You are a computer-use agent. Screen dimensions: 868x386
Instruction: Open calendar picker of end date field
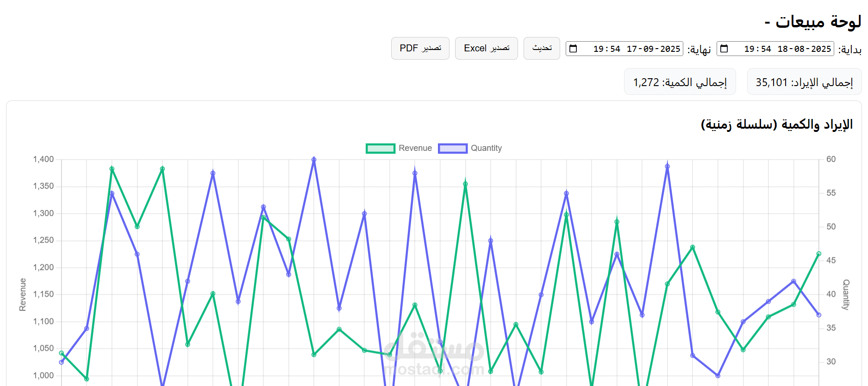573,49
